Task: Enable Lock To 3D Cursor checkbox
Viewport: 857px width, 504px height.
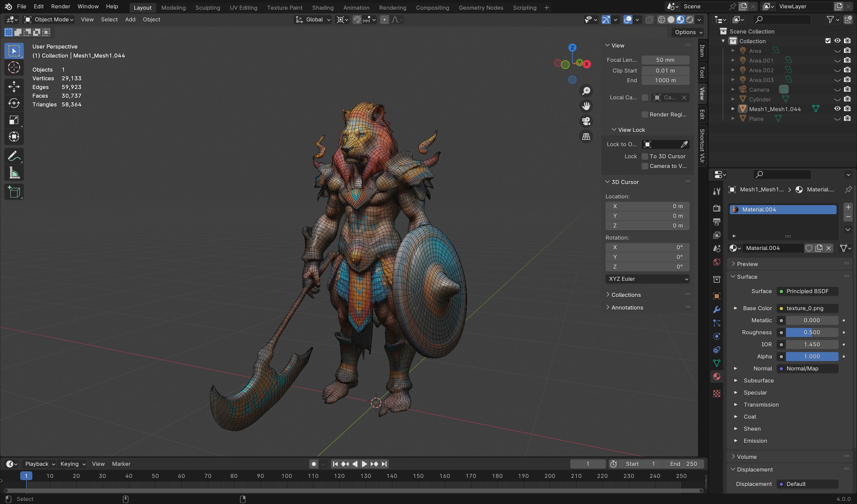Action: tap(644, 156)
